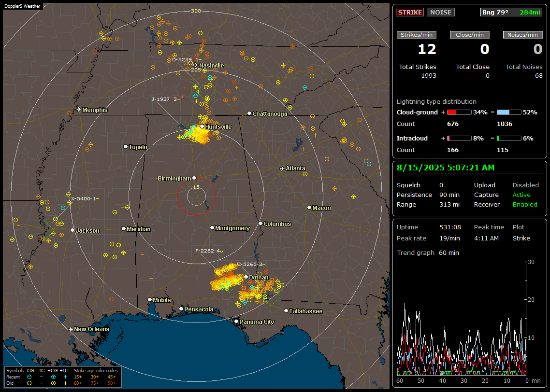Click the Recent -CG symbol in legend
The image size is (550, 392).
[29, 377]
